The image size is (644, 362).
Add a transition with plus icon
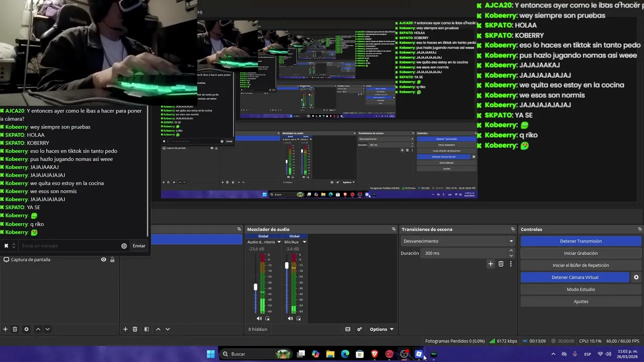(491, 264)
